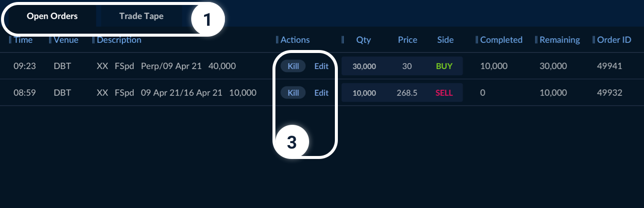The height and width of the screenshot is (208, 644).
Task: Kill the 08:59 SELL order
Action: (x=293, y=93)
